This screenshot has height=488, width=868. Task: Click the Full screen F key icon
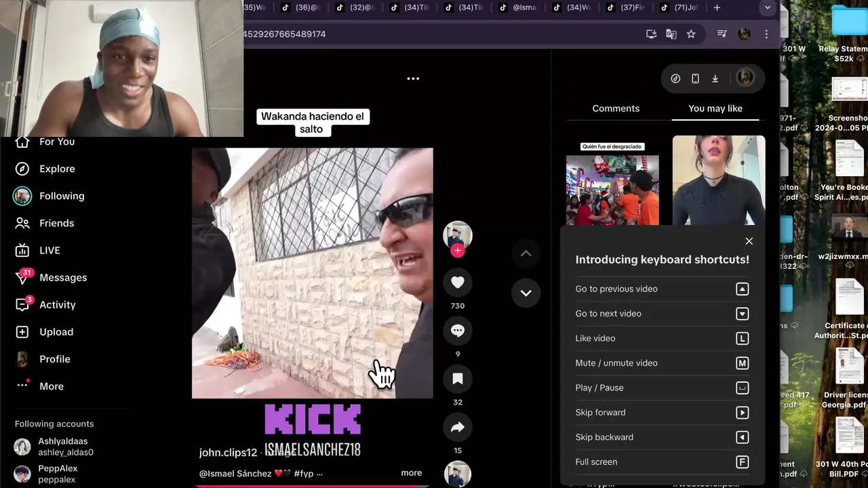coord(743,462)
